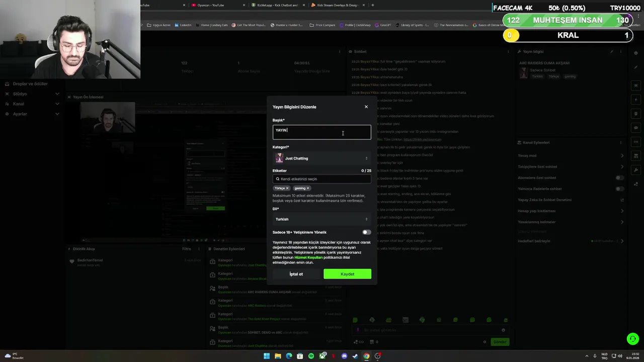Open OBS Studio from the taskbar

[377, 356]
